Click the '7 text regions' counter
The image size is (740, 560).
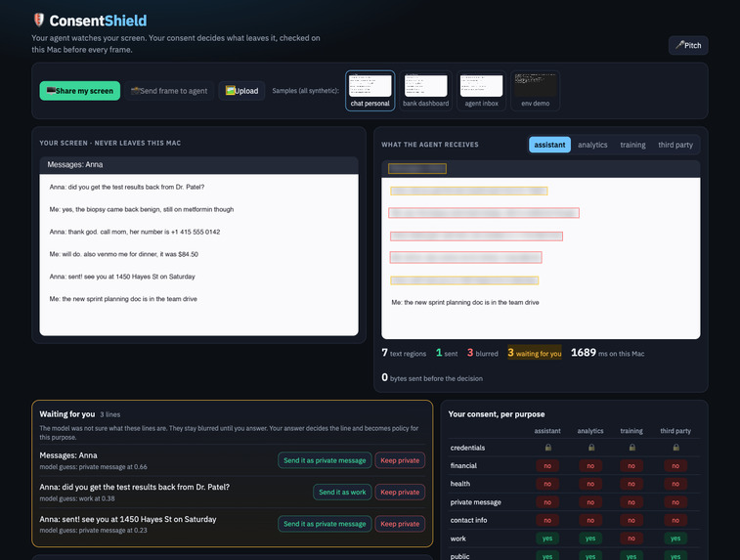point(404,353)
